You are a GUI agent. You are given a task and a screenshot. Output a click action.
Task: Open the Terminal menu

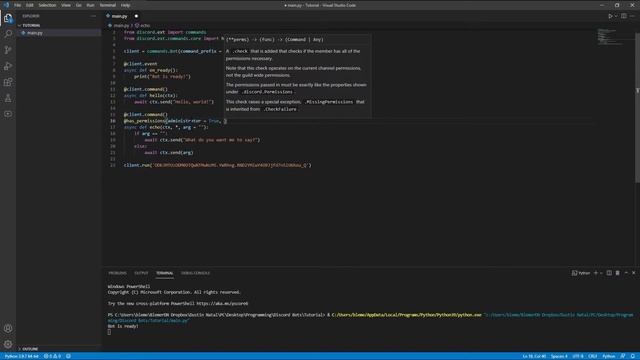tap(108, 5)
